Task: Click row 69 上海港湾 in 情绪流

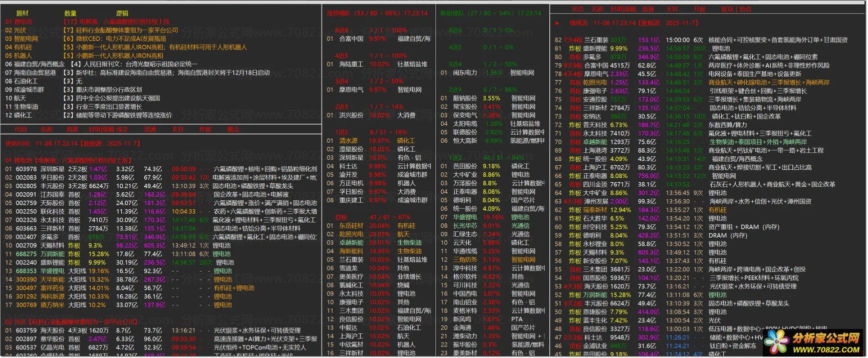Action: tap(689, 151)
